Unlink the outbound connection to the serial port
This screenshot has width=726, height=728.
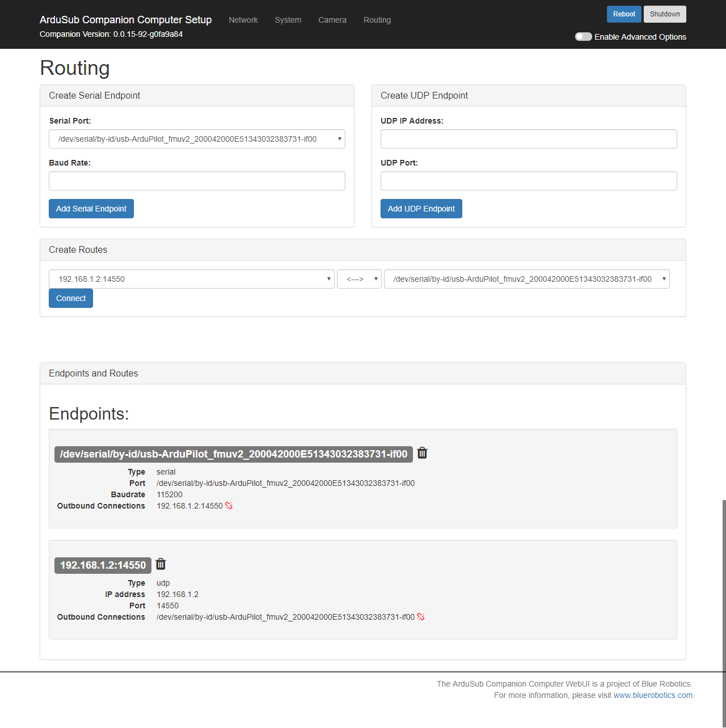pyautogui.click(x=420, y=617)
